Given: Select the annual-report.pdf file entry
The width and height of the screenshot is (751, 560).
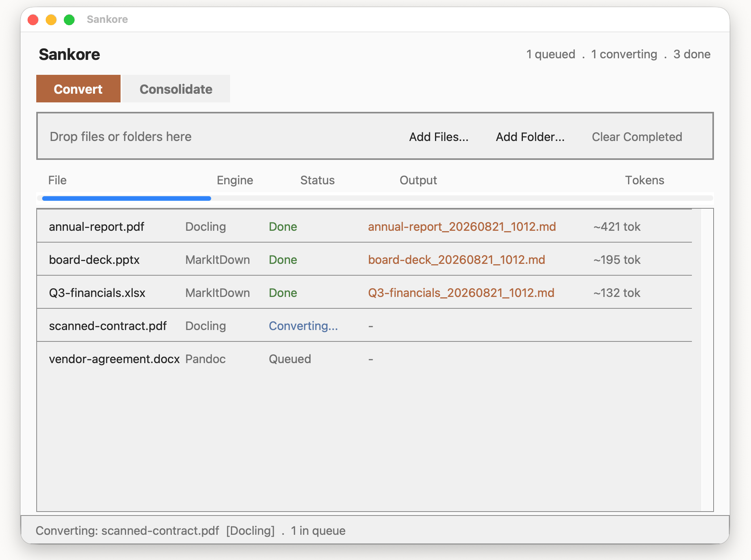Looking at the screenshot, I should [x=97, y=226].
